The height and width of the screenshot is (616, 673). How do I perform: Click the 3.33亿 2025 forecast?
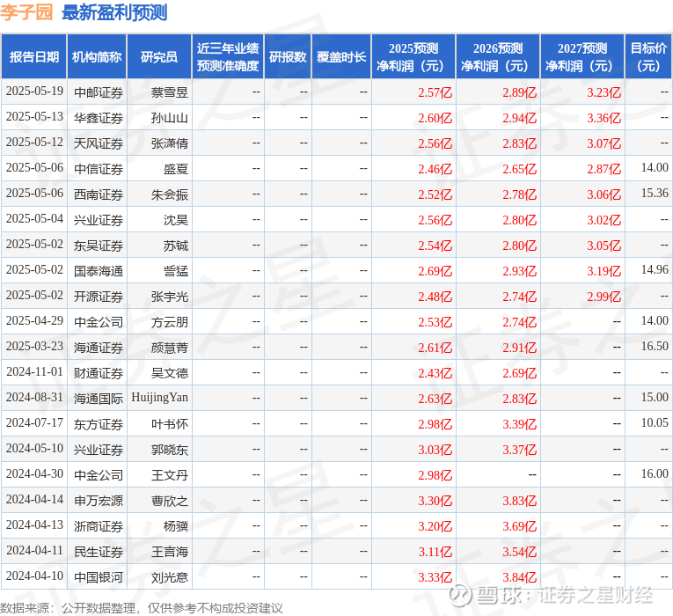click(435, 577)
